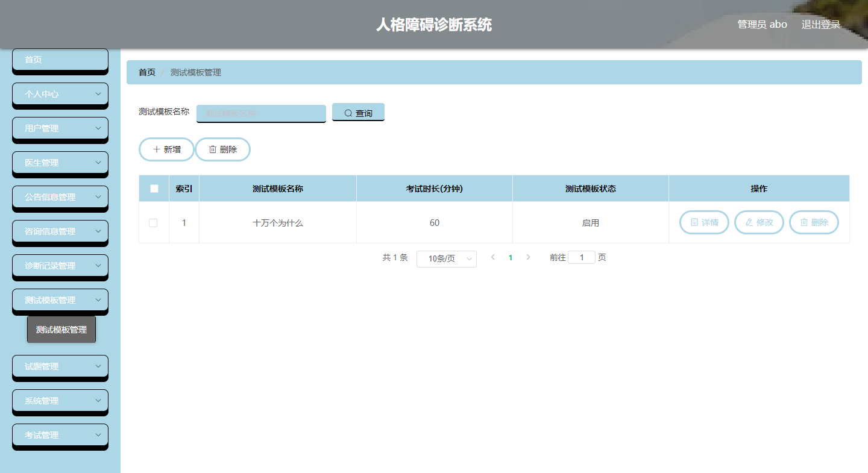This screenshot has height=473, width=868.
Task: Click the 十万个为什么 table cell
Action: click(x=278, y=223)
